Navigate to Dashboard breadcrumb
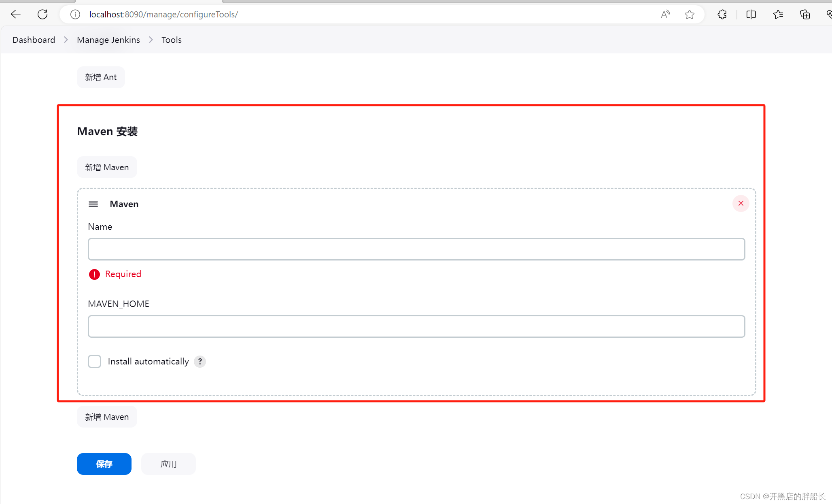 34,40
